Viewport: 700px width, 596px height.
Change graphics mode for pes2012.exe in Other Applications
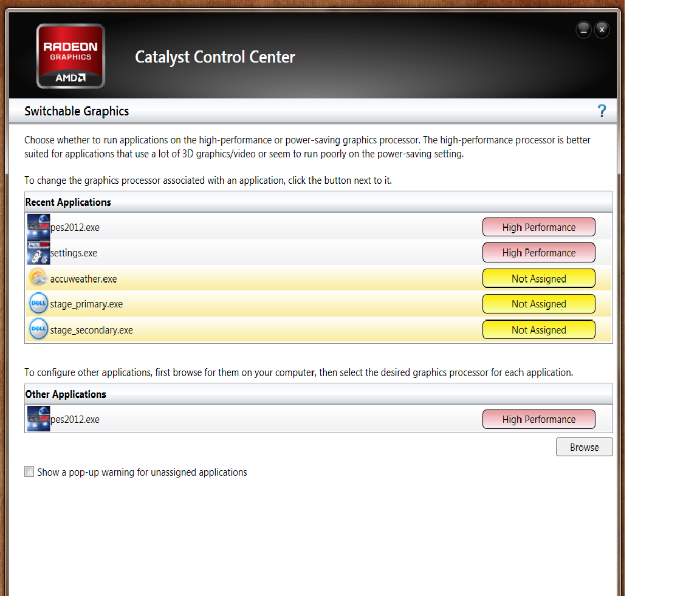tap(538, 419)
